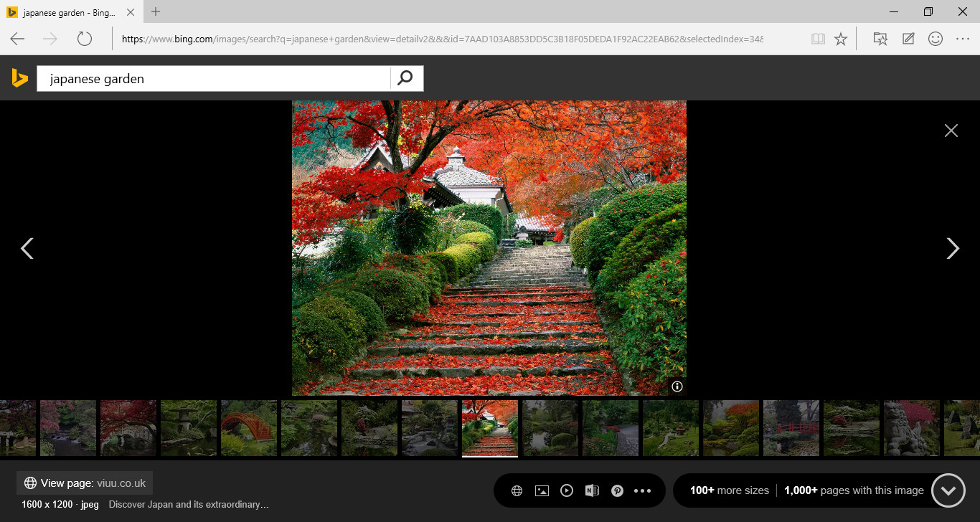Click the Bing logo icon
The image size is (980, 522).
pyautogui.click(x=19, y=78)
